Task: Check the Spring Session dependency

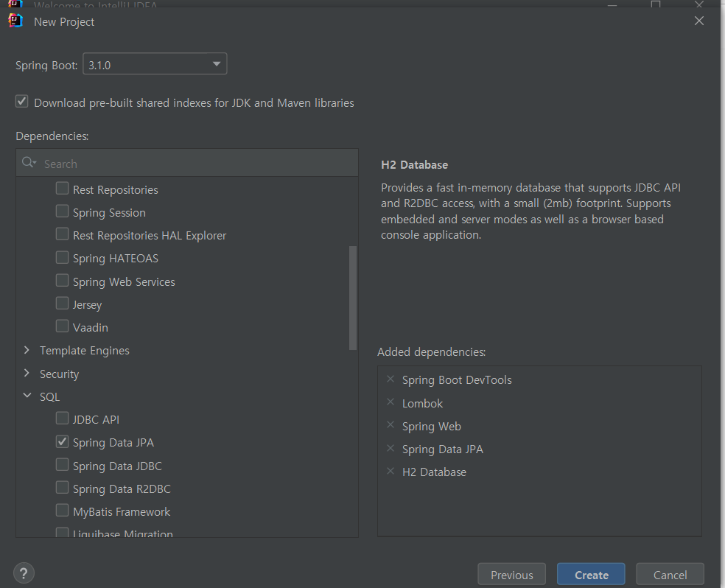Action: [x=62, y=211]
